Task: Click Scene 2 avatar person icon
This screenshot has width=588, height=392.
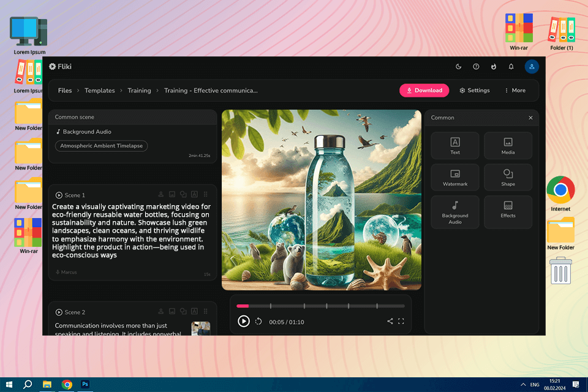Action: coord(160,311)
